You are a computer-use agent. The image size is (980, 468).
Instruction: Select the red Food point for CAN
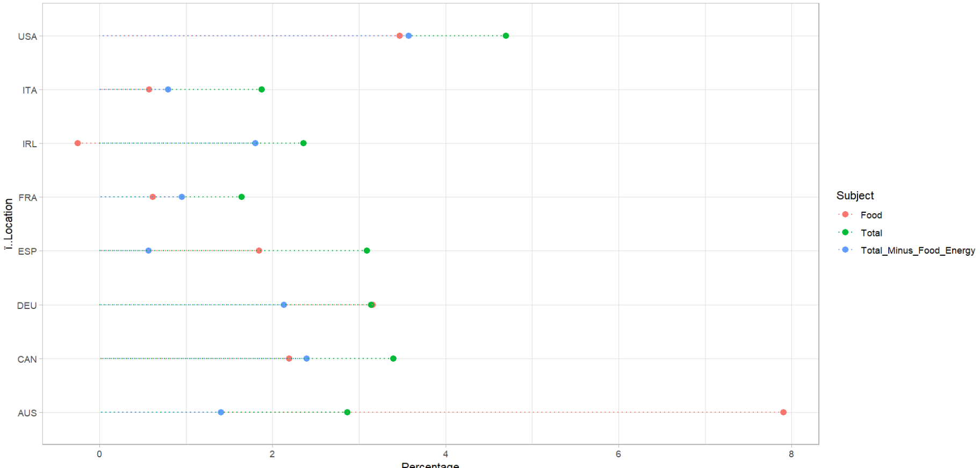289,359
